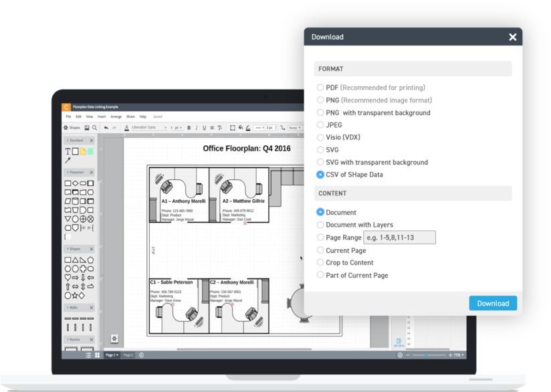Select Current Page content option
This screenshot has height=392, width=551.
pyautogui.click(x=320, y=250)
